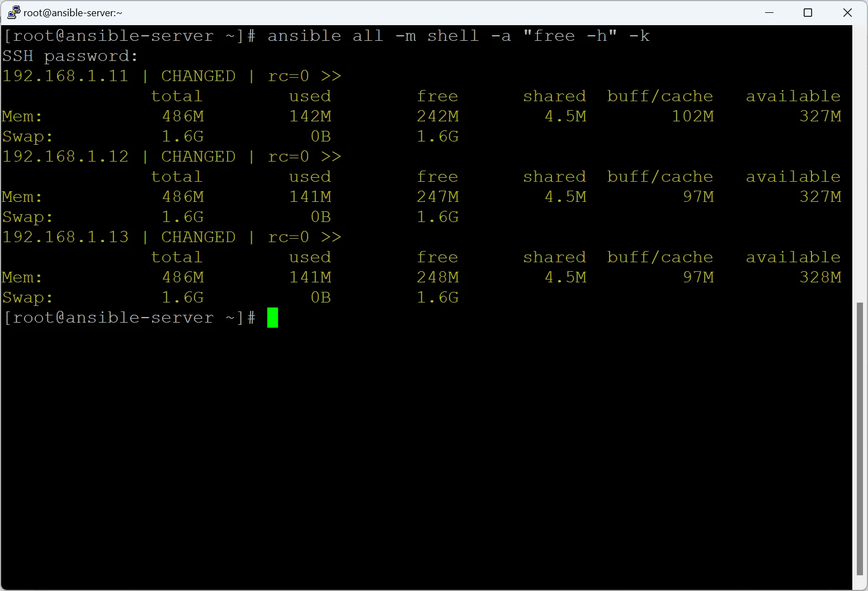Click the 192.168.1.12 host address
The height and width of the screenshot is (591, 868).
pyautogui.click(x=65, y=157)
